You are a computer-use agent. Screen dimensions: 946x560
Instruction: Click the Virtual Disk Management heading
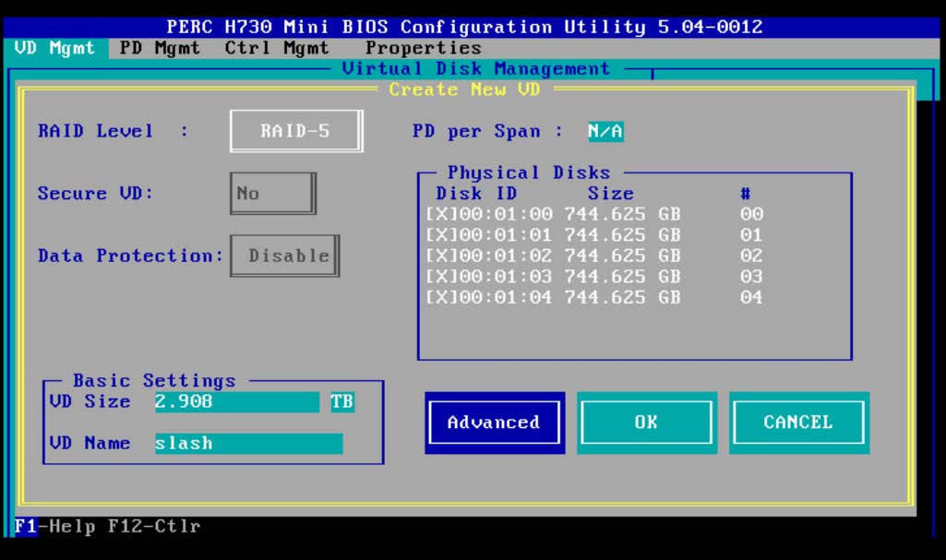[x=476, y=68]
